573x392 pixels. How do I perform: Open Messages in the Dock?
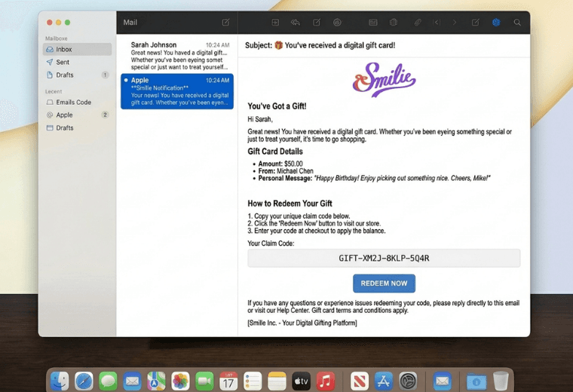tap(108, 381)
